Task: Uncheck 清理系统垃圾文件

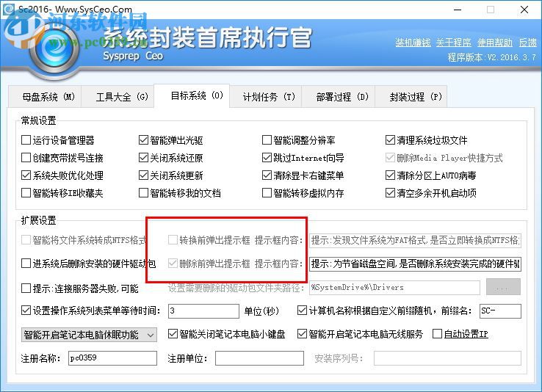Action: [390, 140]
